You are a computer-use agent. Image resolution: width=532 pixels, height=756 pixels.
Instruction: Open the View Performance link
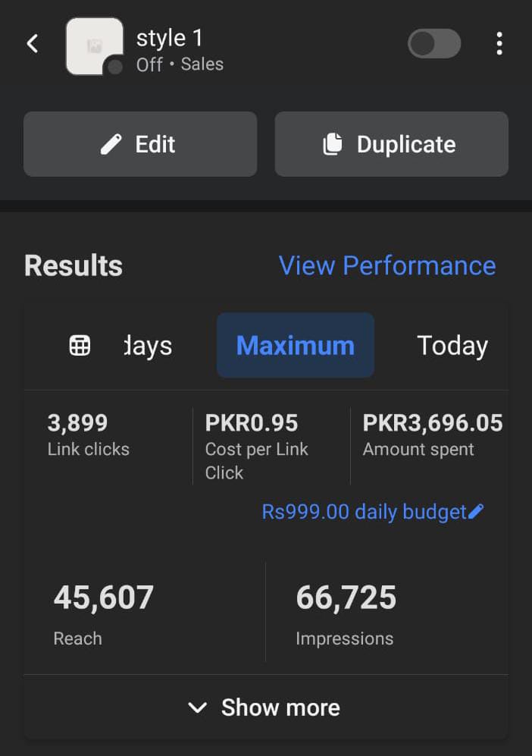(386, 265)
